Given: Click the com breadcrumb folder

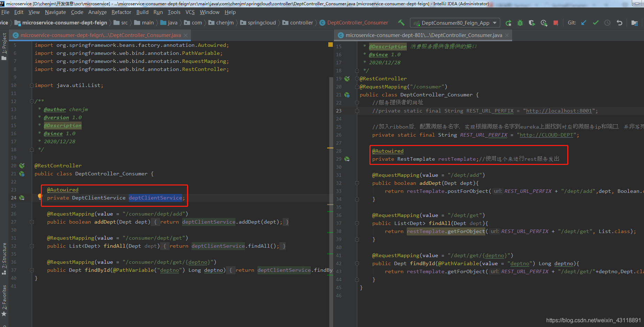Looking at the screenshot, I should (x=193, y=23).
